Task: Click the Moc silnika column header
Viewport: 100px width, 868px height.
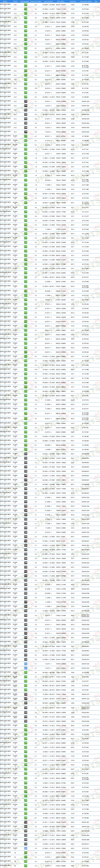Action: pos(61,1)
